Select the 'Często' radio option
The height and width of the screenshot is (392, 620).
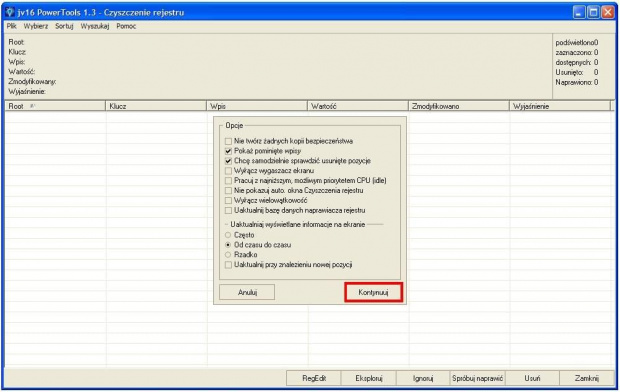[228, 235]
